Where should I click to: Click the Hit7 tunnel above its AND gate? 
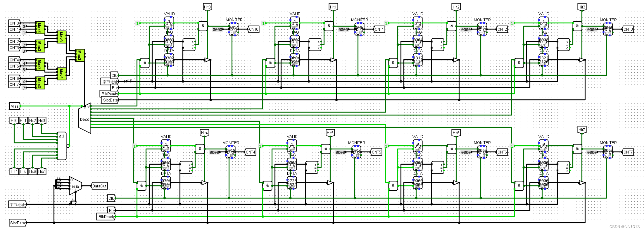click(x=582, y=130)
